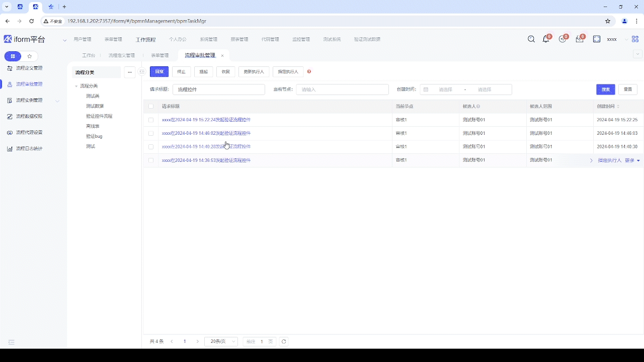Image resolution: width=644 pixels, height=362 pixels.
Task: Expand the 更多 dropdown in last row
Action: pyautogui.click(x=632, y=160)
